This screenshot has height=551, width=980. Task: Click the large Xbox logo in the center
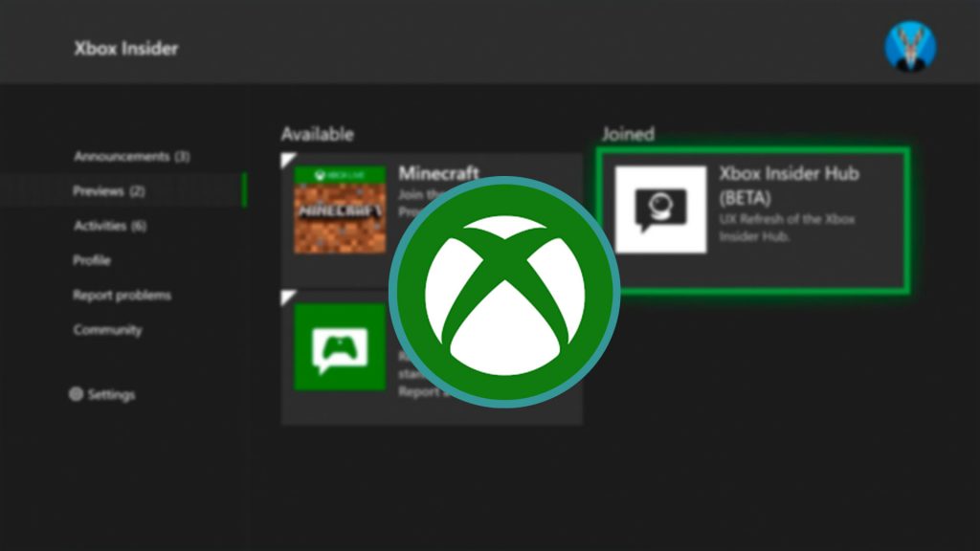click(504, 292)
